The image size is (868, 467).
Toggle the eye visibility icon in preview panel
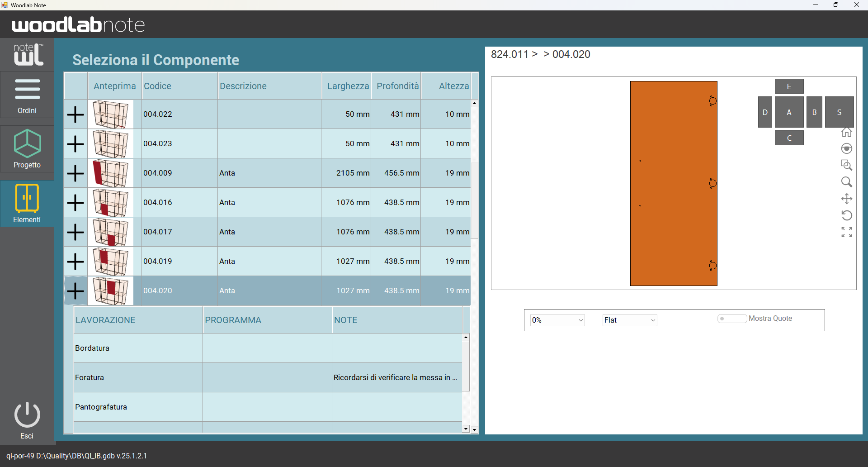pos(847,148)
